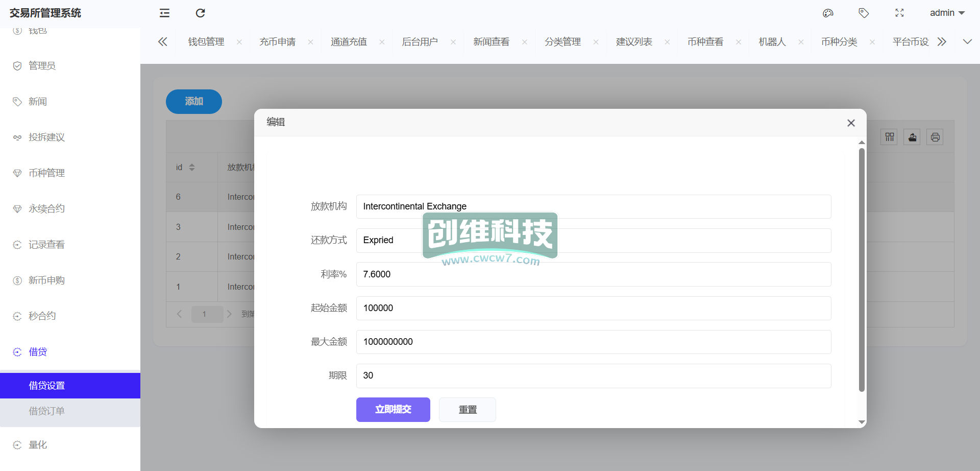The width and height of the screenshot is (980, 471).
Task: Click the refresh icon in the top bar
Action: tap(200, 13)
